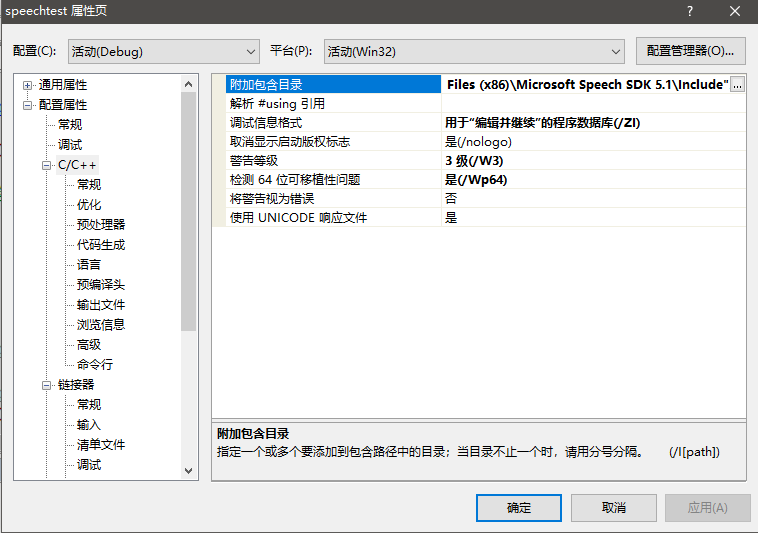758x533 pixels.
Task: Click the tree scrollbar down arrow
Action: (x=189, y=469)
